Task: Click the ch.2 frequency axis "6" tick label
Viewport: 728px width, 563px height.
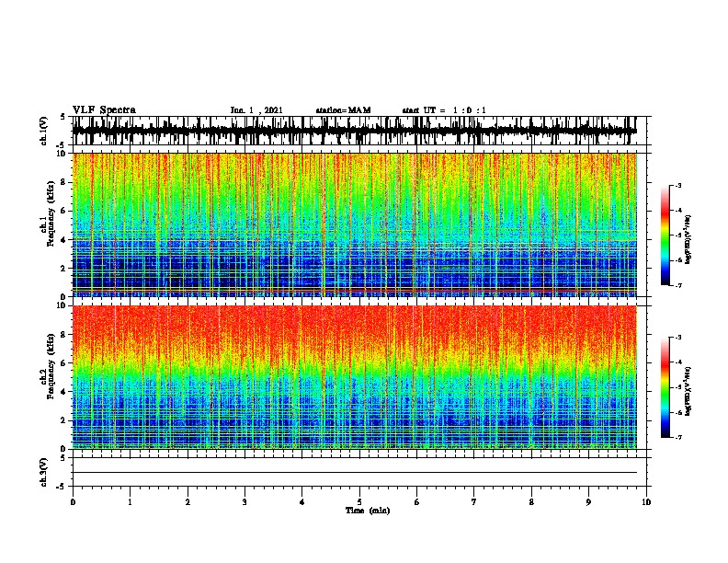Action: [64, 363]
